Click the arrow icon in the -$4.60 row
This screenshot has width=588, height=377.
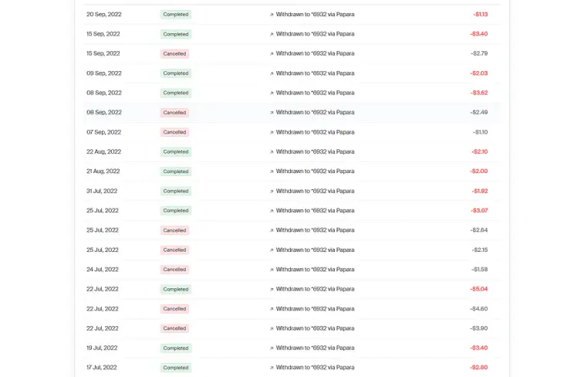tap(272, 309)
